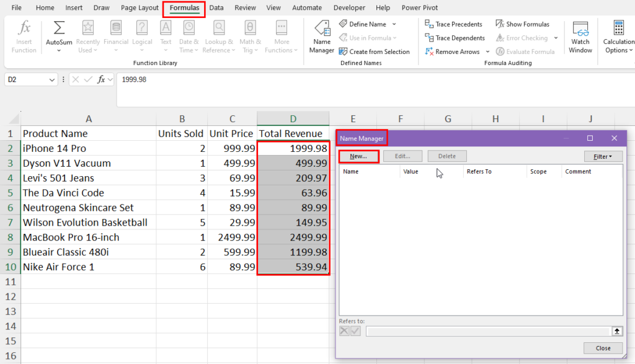Open the Name Box dropdown
635x364 pixels.
52,80
